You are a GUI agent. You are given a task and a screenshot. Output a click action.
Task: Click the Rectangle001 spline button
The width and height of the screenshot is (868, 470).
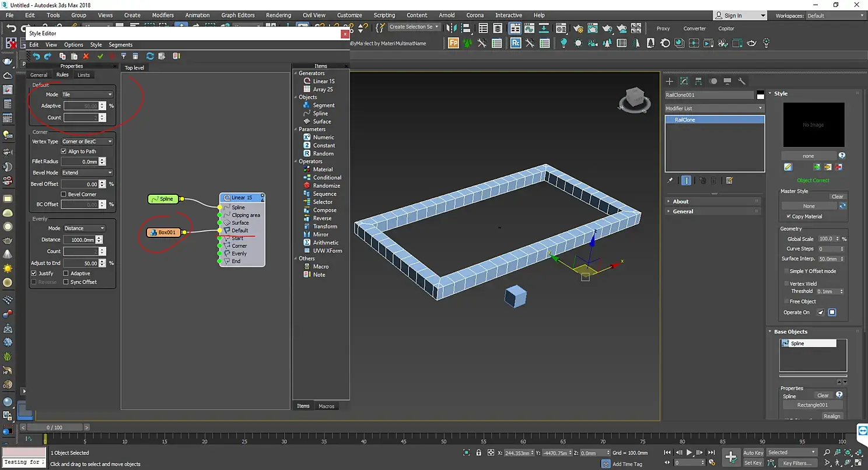(x=813, y=405)
